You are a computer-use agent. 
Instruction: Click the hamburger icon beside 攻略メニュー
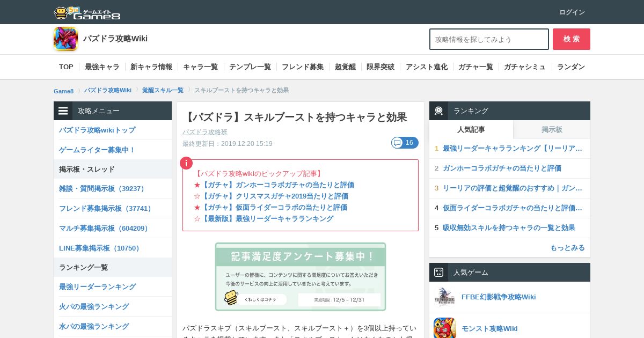[63, 111]
